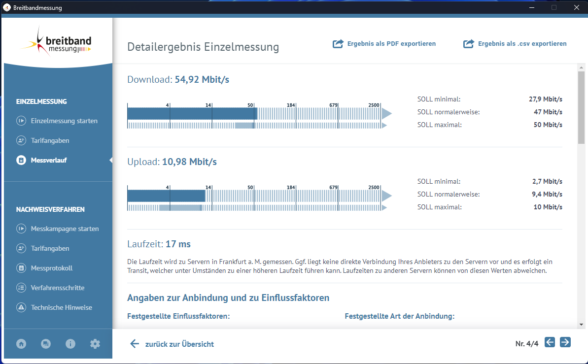This screenshot has height=364, width=588.
Task: Click the download speed bar chart
Action: click(260, 116)
